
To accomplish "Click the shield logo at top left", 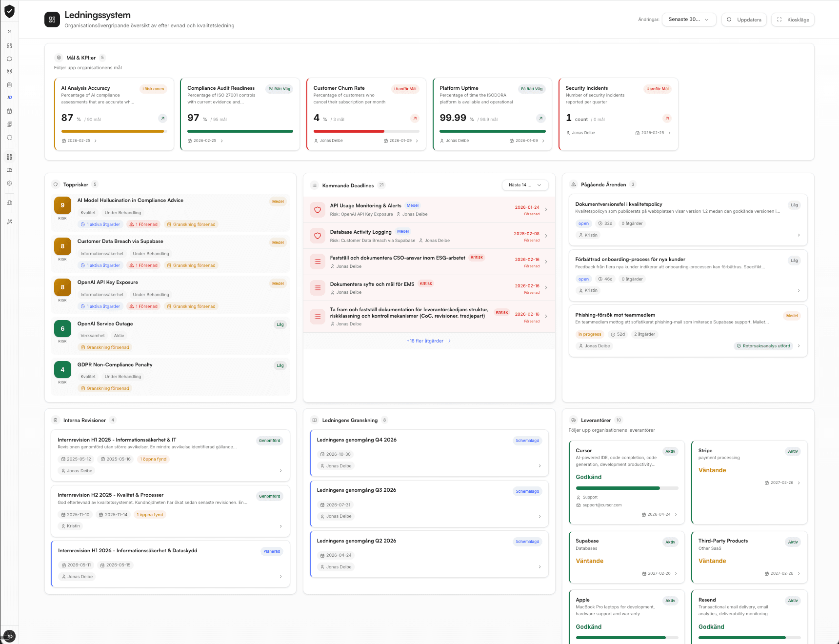I will pos(9,11).
